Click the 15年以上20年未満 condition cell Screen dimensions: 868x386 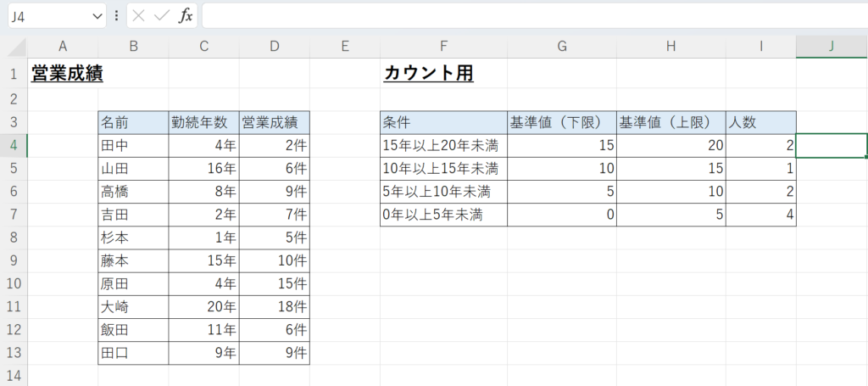click(x=443, y=145)
